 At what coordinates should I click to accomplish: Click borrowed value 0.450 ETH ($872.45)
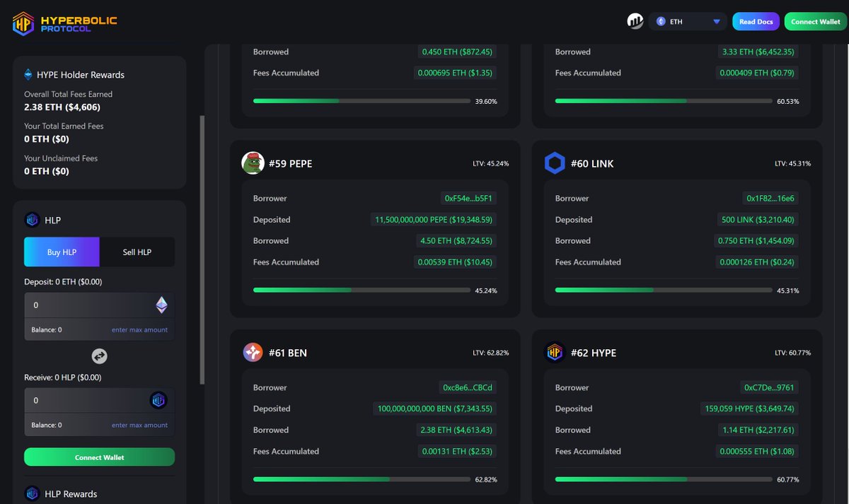coord(457,52)
